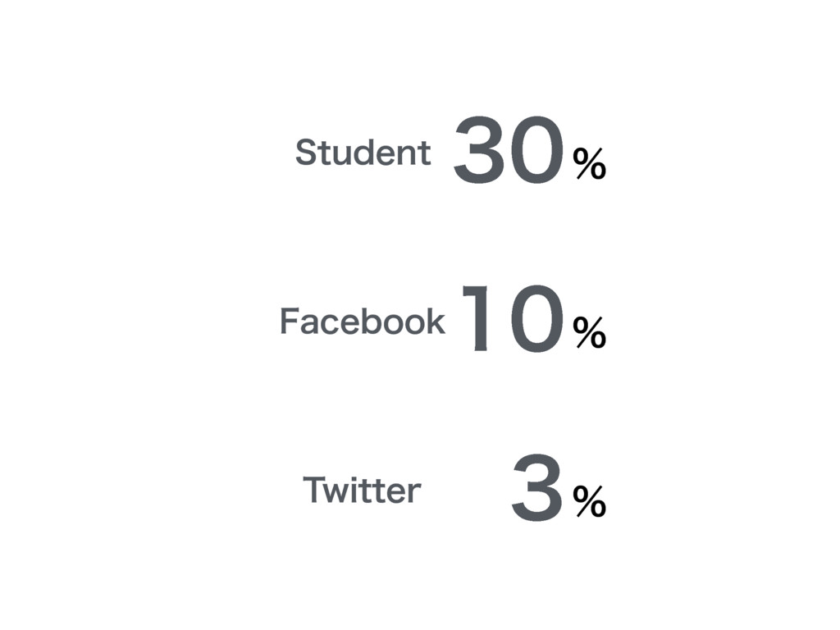Image resolution: width=840 pixels, height=630 pixels.
Task: Click the percent sign in Twitter row
Action: tap(589, 501)
